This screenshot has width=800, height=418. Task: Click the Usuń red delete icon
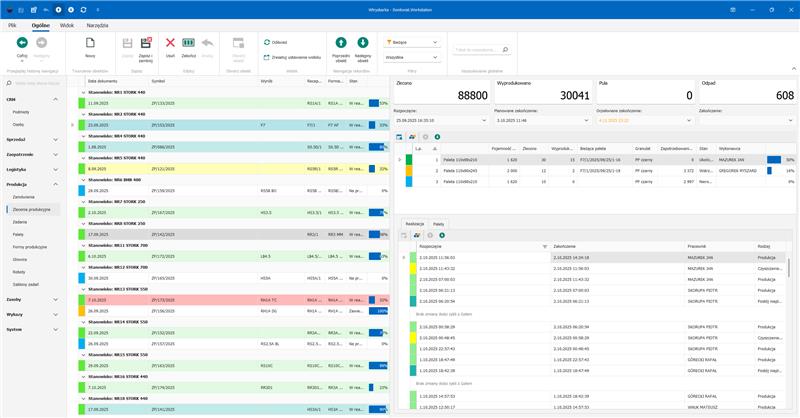pyautogui.click(x=170, y=44)
